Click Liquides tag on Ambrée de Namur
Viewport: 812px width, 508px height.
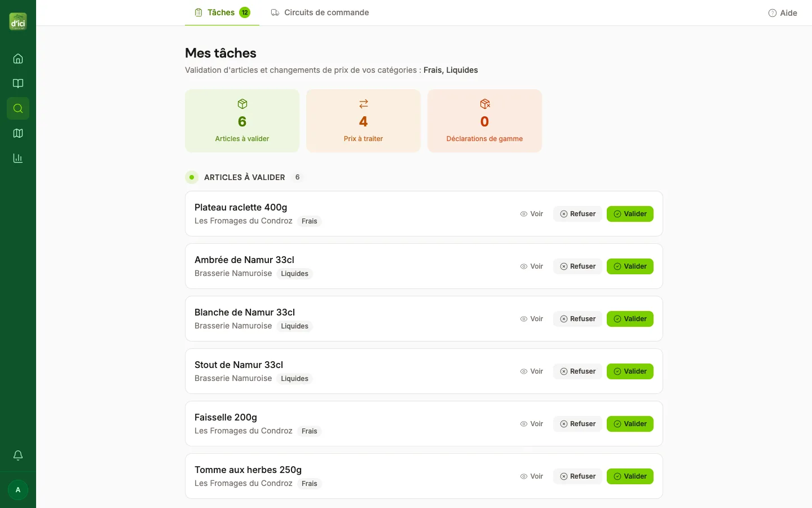point(294,274)
